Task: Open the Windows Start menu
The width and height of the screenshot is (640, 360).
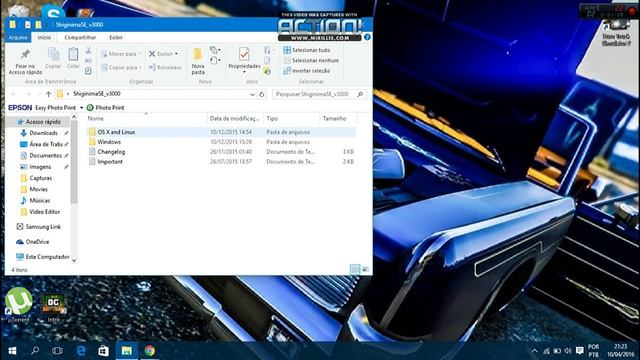Action: 12,351
